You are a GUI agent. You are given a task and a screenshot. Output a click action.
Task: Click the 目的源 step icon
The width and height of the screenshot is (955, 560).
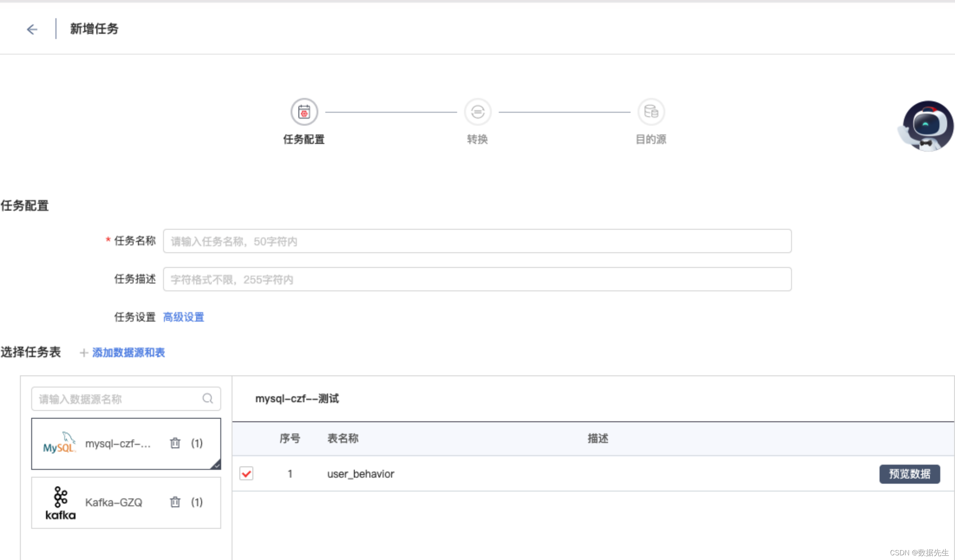[x=651, y=112]
